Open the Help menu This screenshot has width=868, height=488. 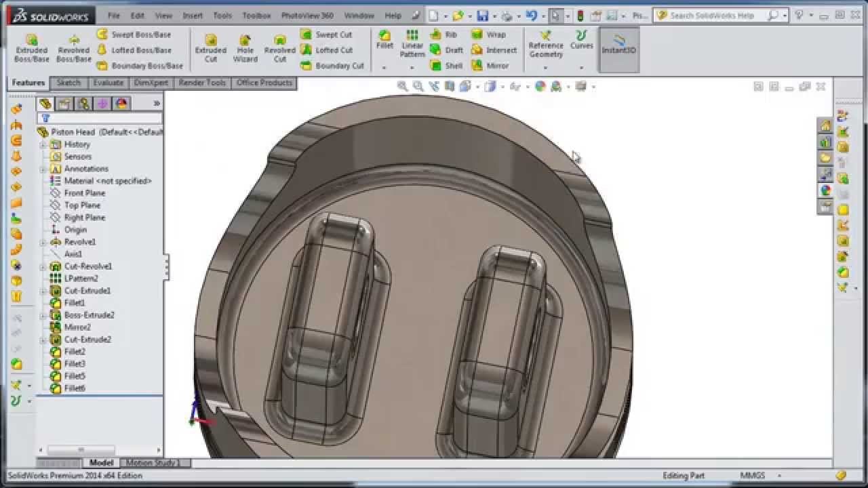(x=393, y=16)
